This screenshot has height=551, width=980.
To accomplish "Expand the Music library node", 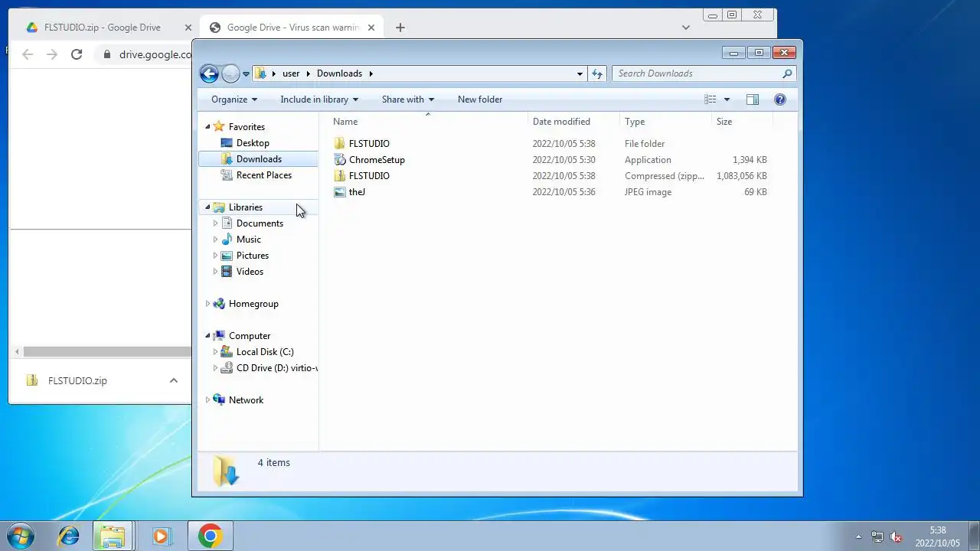I will 215,240.
